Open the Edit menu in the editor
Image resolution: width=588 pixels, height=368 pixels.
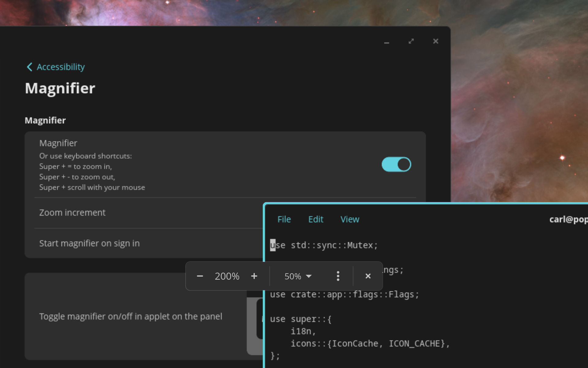[316, 219]
